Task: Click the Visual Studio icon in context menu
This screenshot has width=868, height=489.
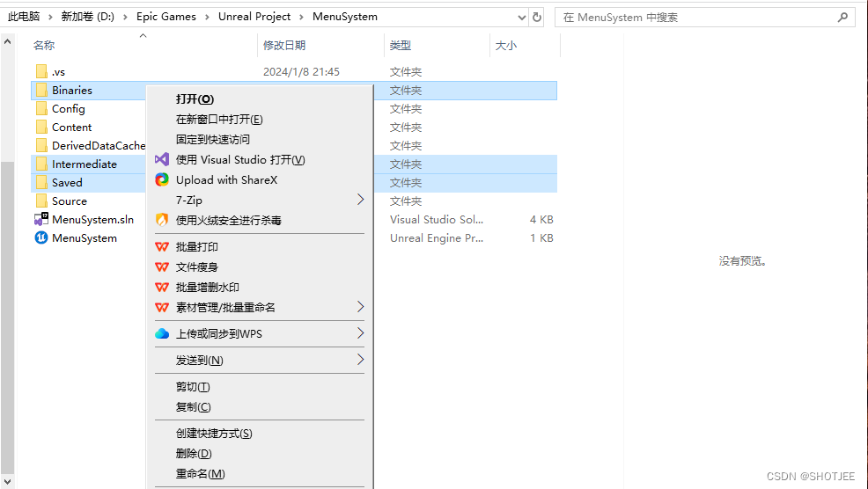Action: 162,160
